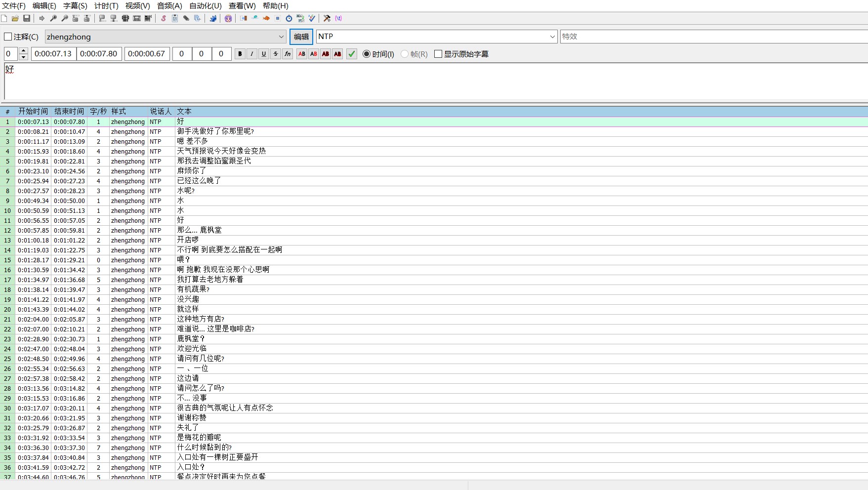Open Timing Post-Processor clock icon

pyautogui.click(x=289, y=18)
